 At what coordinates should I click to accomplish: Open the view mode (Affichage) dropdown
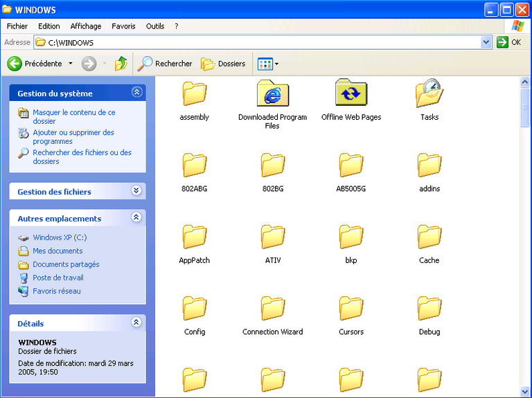coord(268,64)
